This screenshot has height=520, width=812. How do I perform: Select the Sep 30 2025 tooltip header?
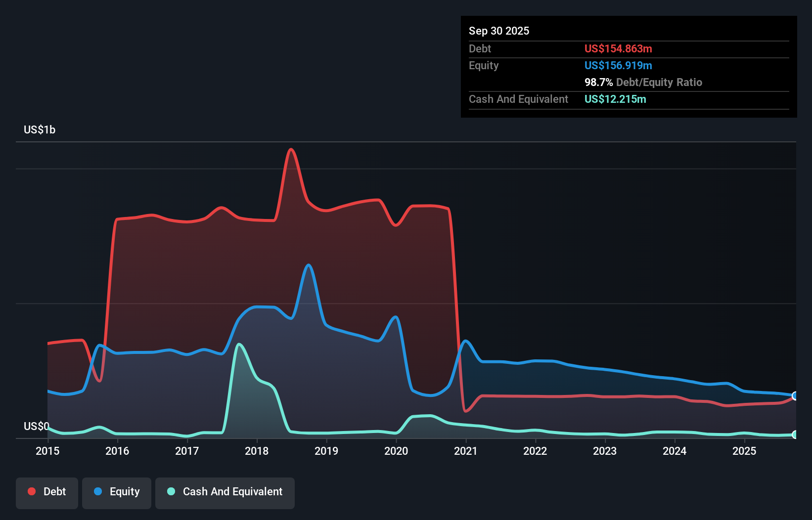pyautogui.click(x=499, y=31)
